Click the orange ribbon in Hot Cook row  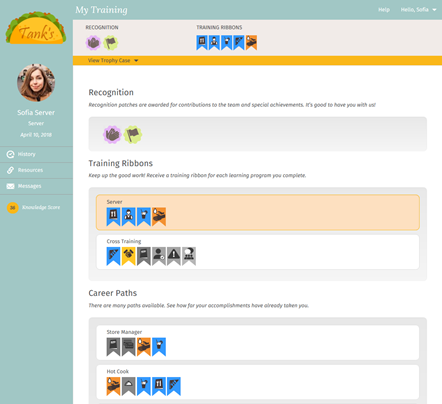(x=113, y=386)
